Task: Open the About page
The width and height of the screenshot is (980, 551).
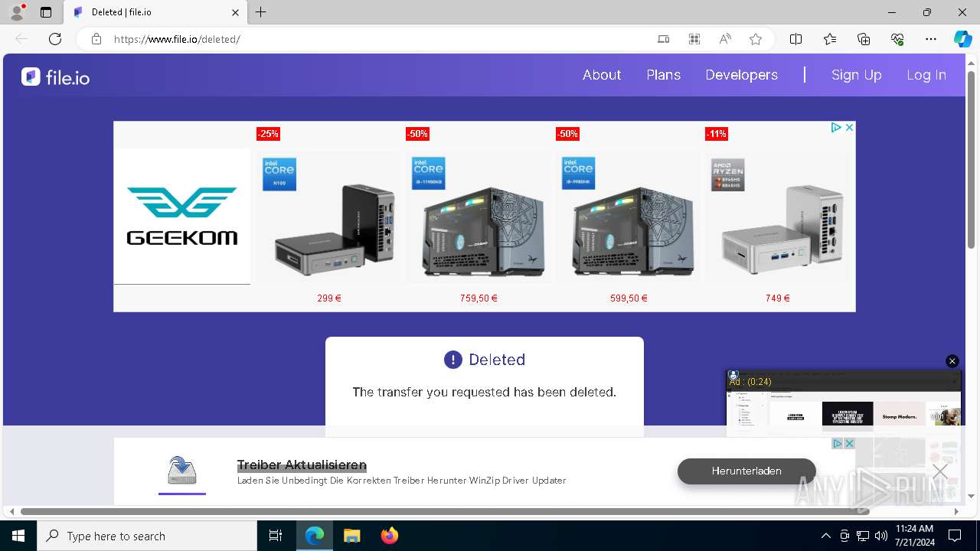Action: point(602,75)
